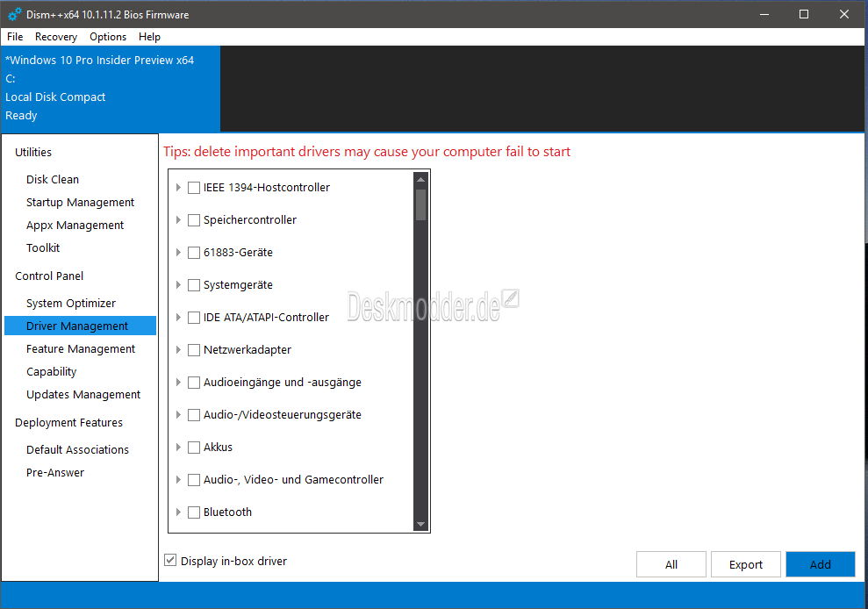Expand the IEEE 1394-Hostcontroller node
Viewport: 868px width, 609px height.
point(178,188)
